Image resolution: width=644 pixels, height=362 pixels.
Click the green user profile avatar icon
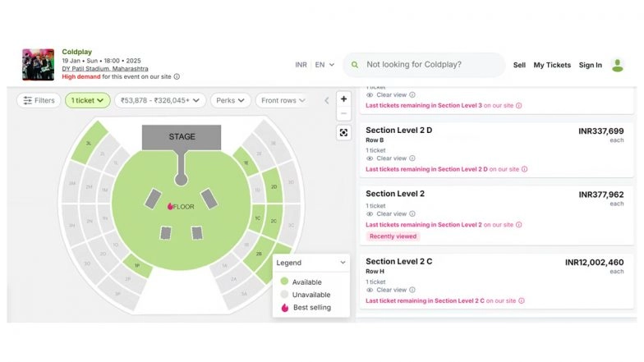(618, 65)
